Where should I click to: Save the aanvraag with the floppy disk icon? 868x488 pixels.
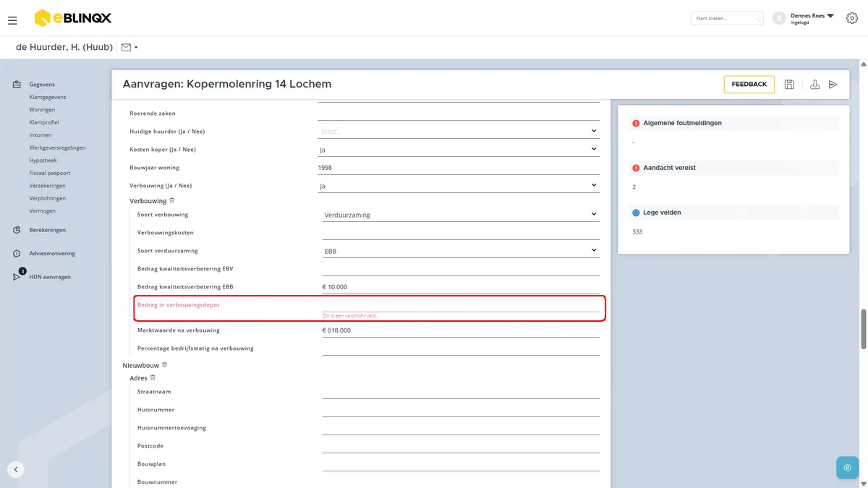pyautogui.click(x=789, y=85)
